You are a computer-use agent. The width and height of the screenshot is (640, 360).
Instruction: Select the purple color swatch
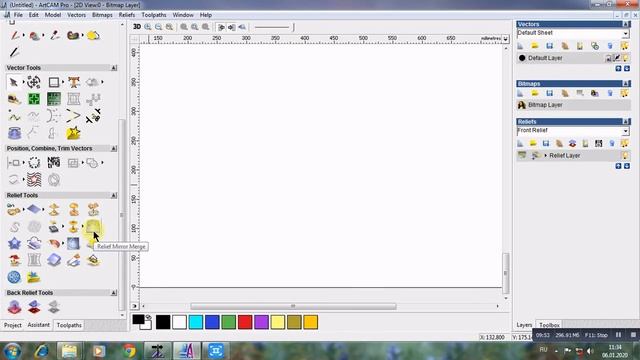pos(261,322)
